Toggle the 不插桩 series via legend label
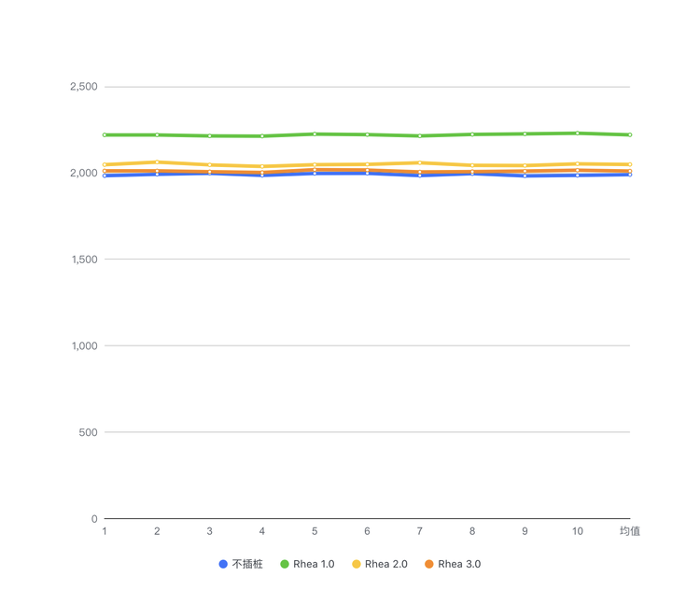 [x=247, y=564]
